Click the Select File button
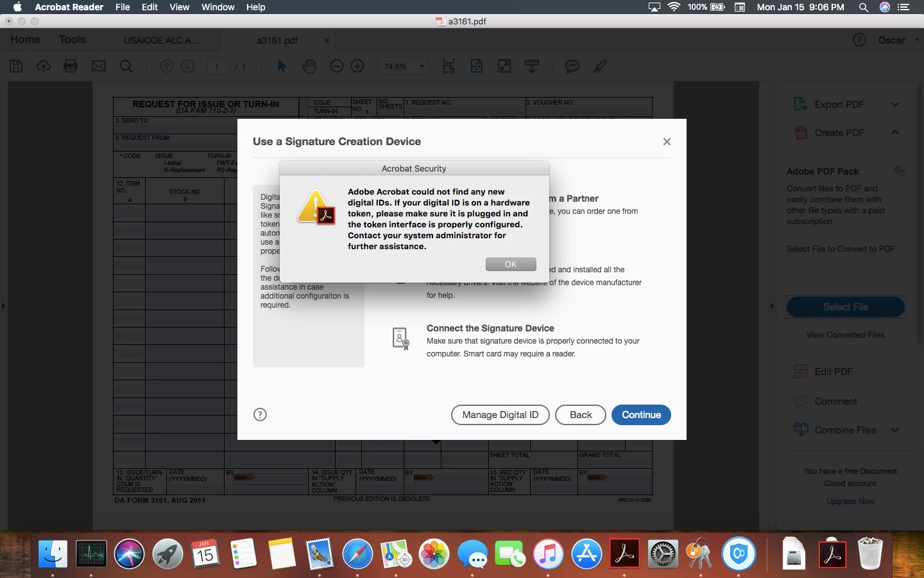The height and width of the screenshot is (578, 924). tap(846, 307)
